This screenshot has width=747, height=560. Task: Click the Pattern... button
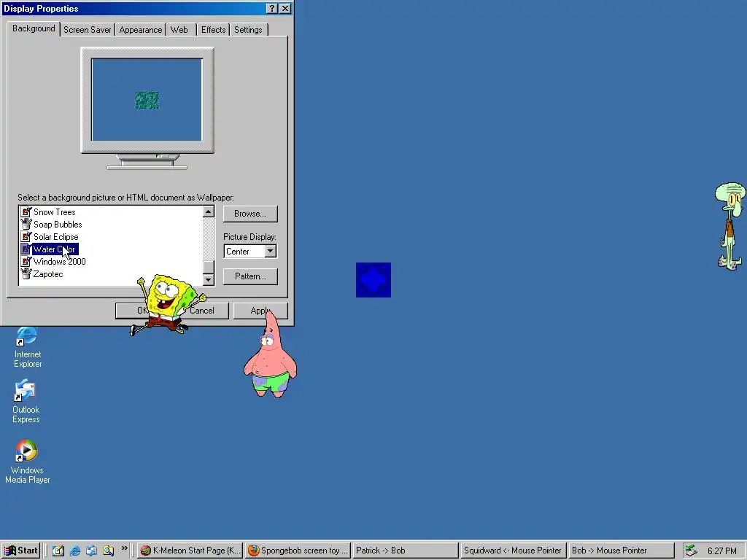click(250, 276)
